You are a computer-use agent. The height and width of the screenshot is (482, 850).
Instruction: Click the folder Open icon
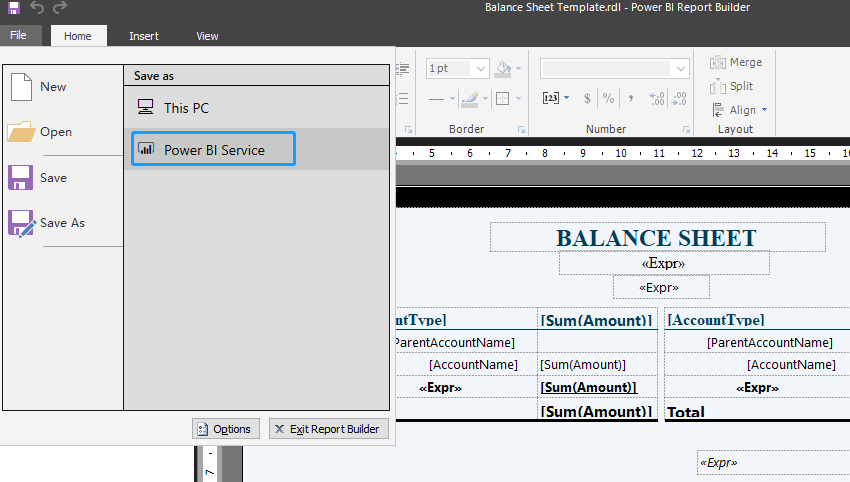[21, 132]
